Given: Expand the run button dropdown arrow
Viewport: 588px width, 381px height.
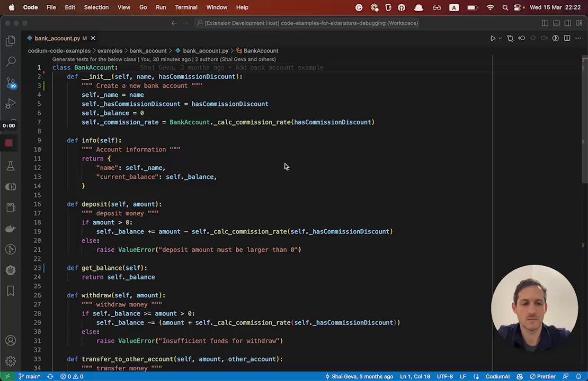Looking at the screenshot, I should pos(500,38).
